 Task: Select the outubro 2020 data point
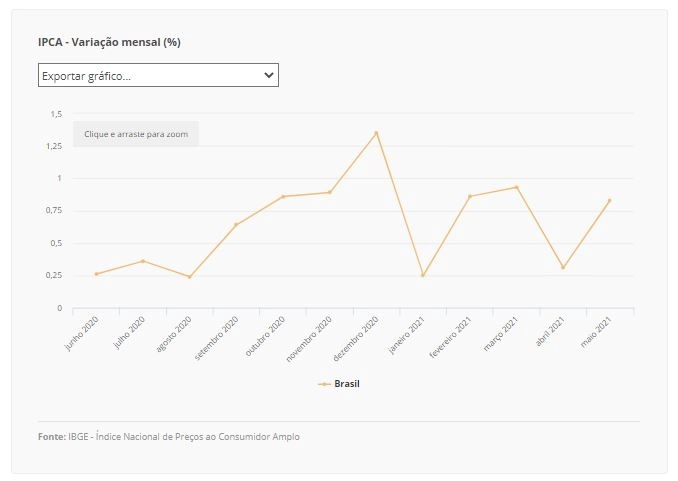283,196
